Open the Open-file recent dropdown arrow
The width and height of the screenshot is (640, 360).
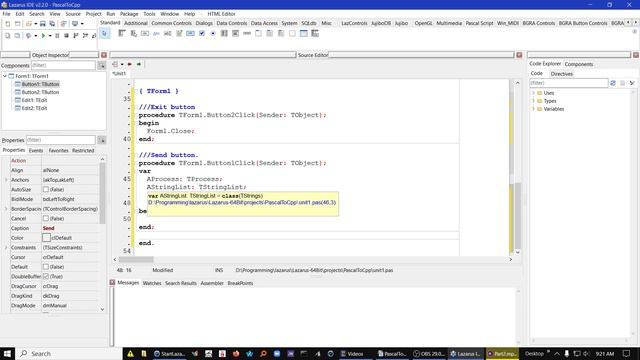point(36,24)
